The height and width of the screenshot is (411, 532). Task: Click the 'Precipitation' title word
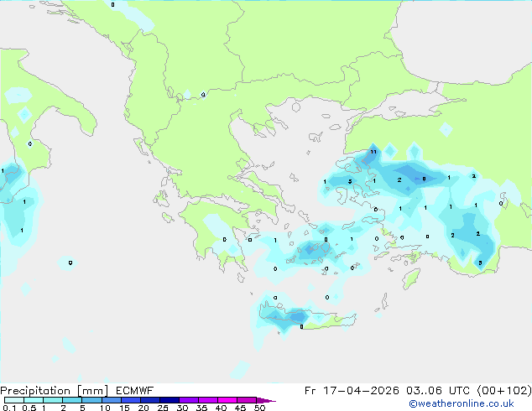click(x=35, y=391)
